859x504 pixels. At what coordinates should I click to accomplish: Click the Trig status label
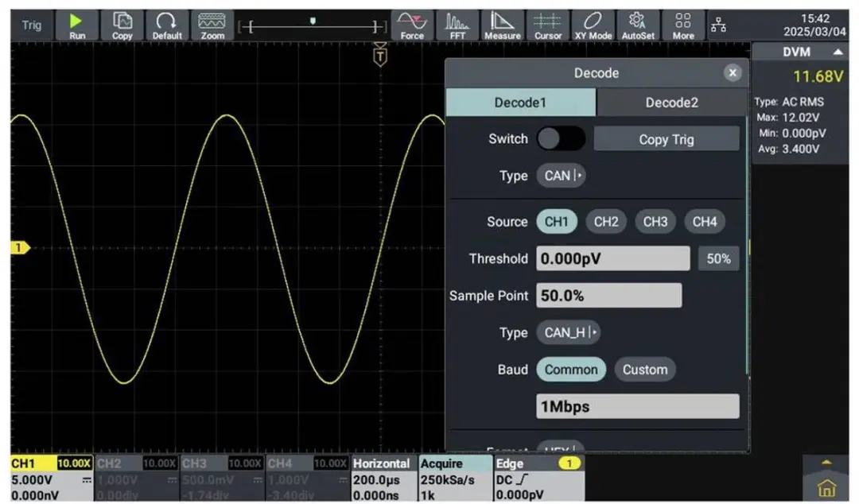point(32,25)
